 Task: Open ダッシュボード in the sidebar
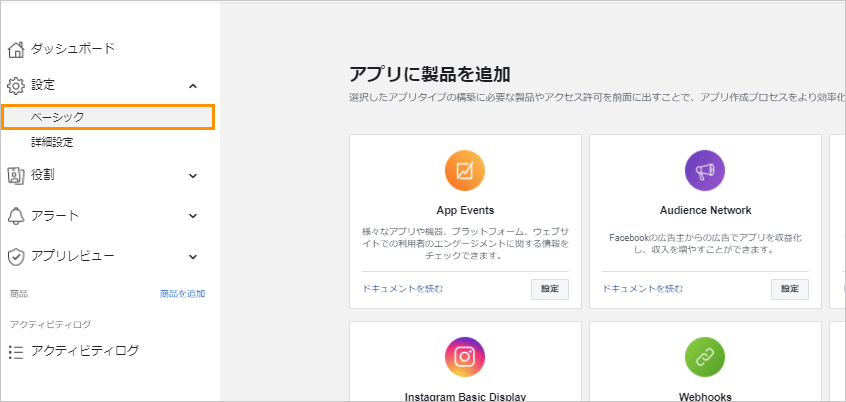(x=73, y=49)
